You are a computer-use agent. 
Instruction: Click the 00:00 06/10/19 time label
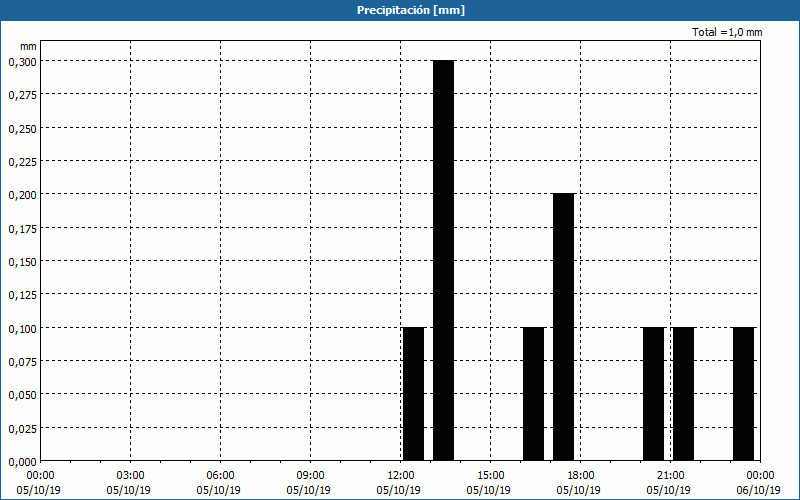[758, 483]
